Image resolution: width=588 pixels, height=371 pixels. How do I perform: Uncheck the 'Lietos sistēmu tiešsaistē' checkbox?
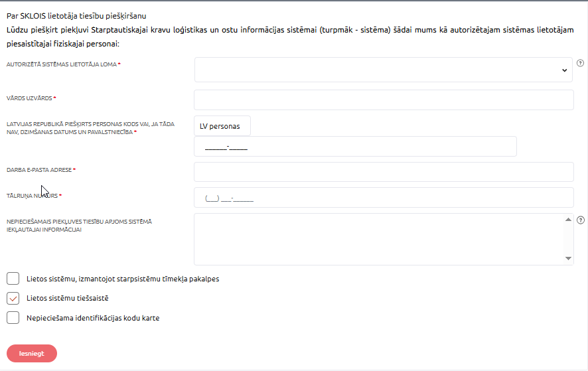point(13,298)
